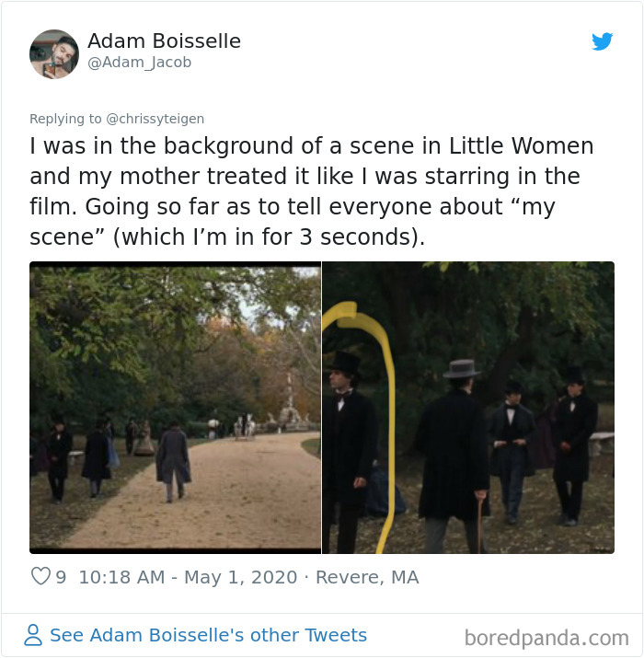Open Adam Boisselle's profile avatar
This screenshot has width=644, height=658.
pos(54,54)
